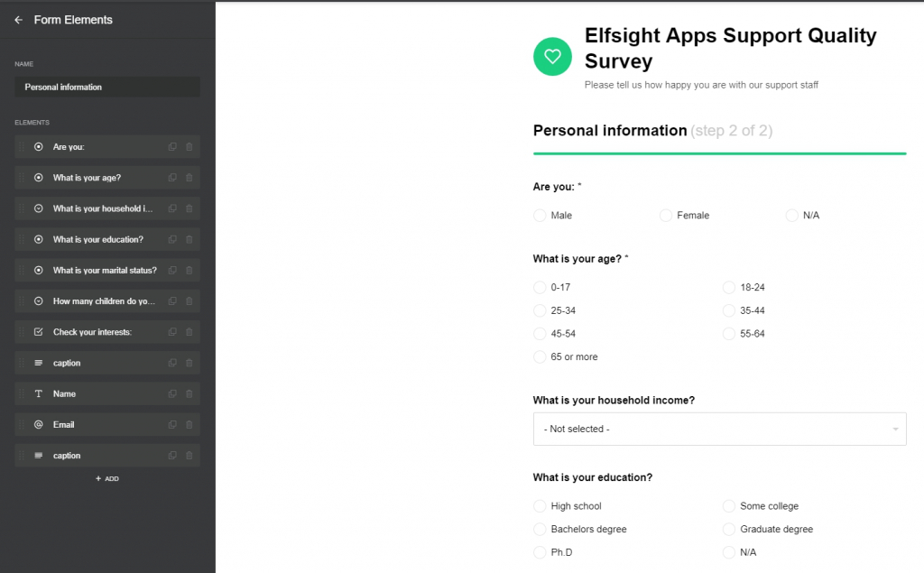Add a new form element
Viewport: 924px width, 573px height.
point(107,478)
